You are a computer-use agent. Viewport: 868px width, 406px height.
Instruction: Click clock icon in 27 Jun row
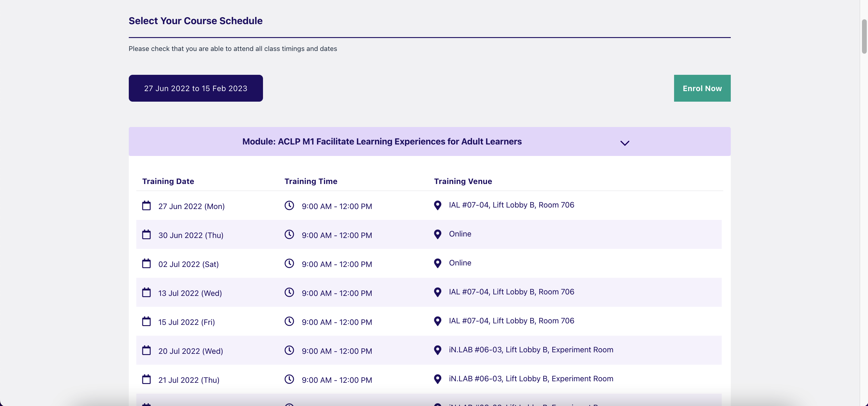click(x=289, y=205)
